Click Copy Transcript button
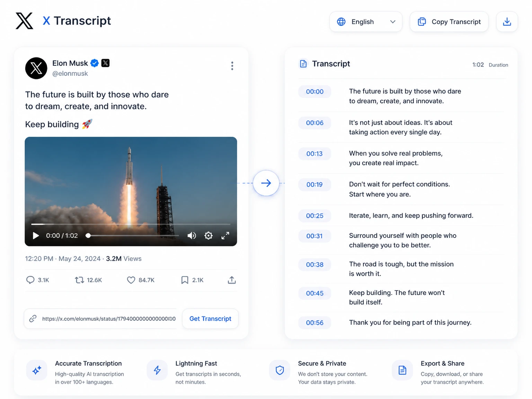The image size is (532, 399). point(449,21)
